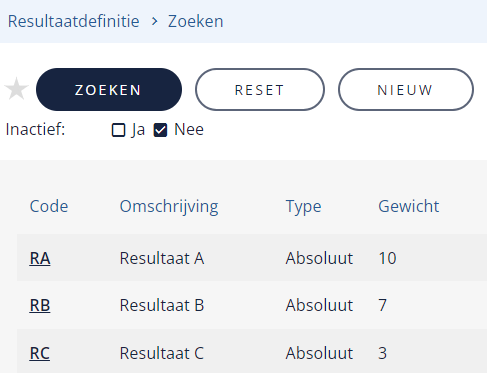
Task: Mark page as favorite with star icon
Action: click(16, 89)
